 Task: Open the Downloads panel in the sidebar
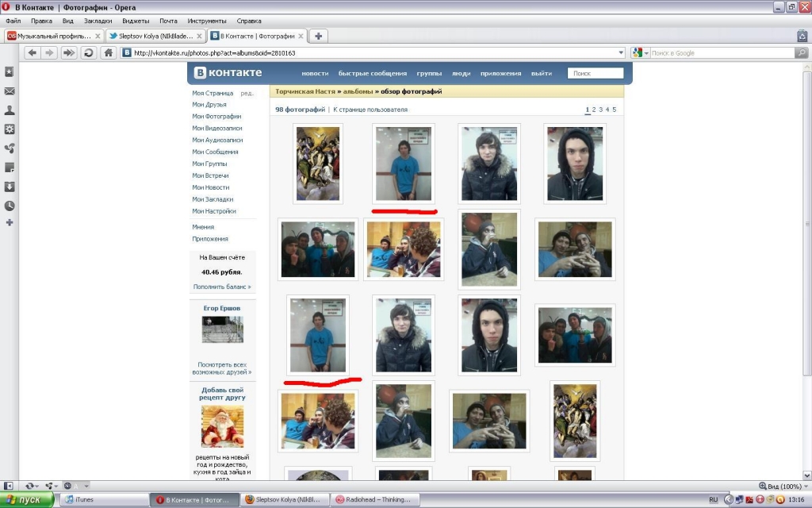pos(10,187)
